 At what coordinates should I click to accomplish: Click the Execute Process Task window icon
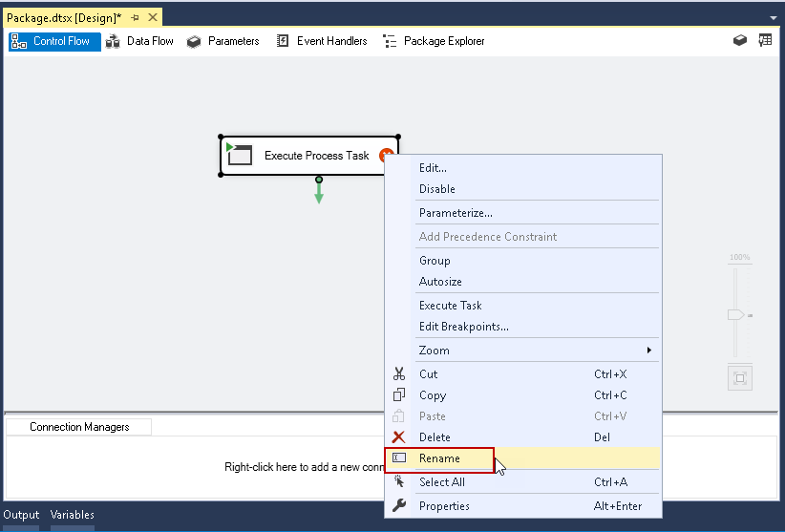(x=239, y=154)
